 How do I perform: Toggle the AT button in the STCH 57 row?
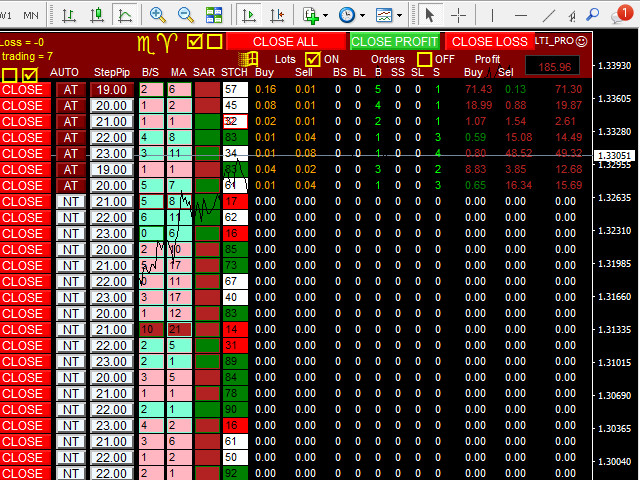(71, 90)
